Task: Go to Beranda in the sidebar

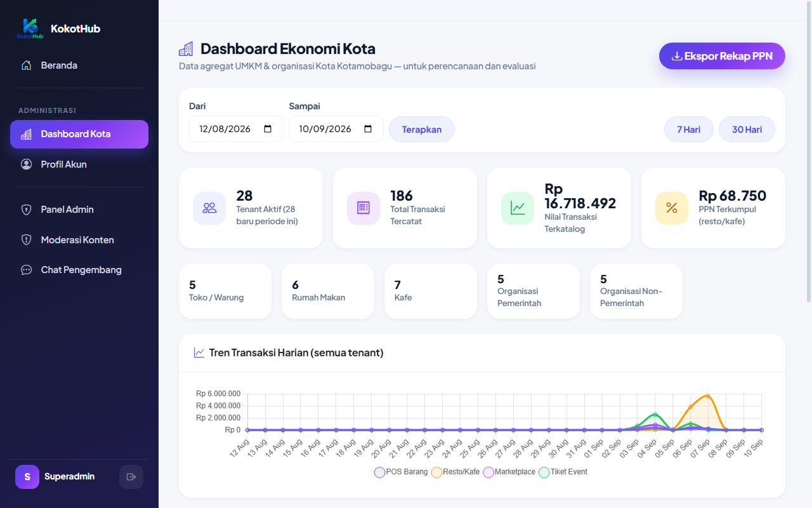Action: click(x=79, y=65)
